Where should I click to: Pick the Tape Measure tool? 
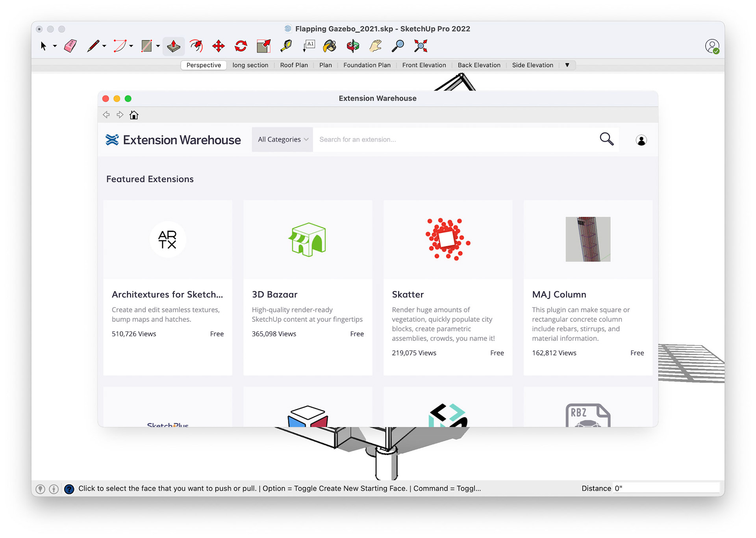coord(286,46)
